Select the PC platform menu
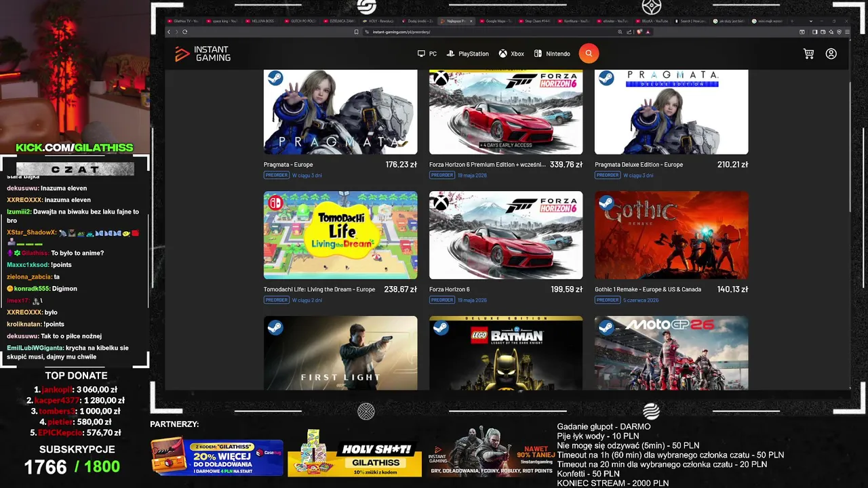The image size is (868, 488). click(x=427, y=54)
